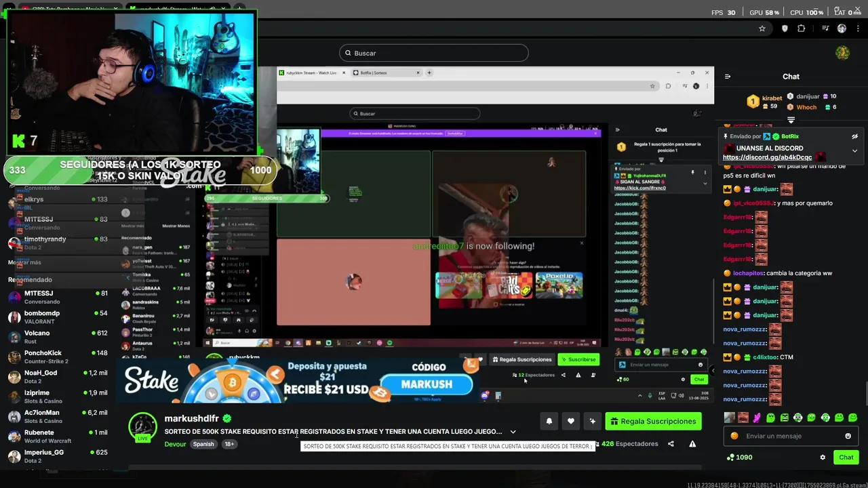
Task: Click the Stake logo on the banner
Action: pos(151,381)
